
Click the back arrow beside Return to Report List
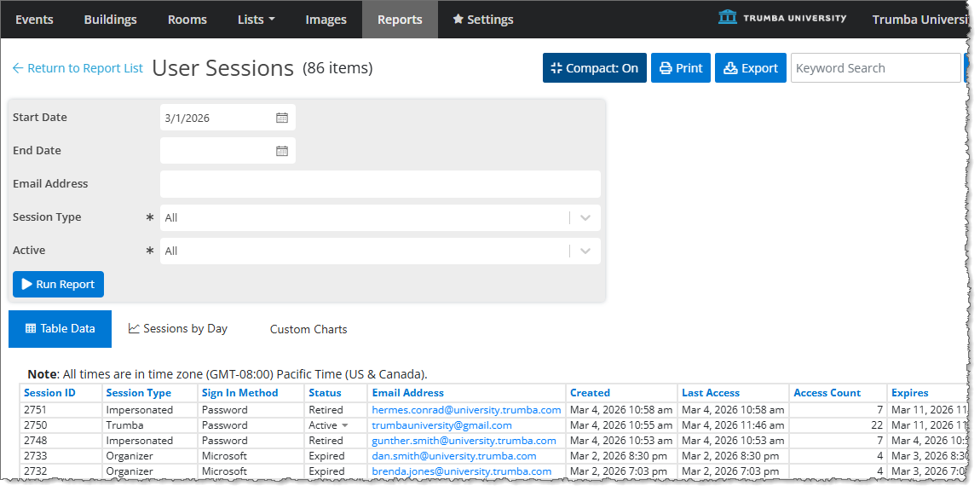point(18,68)
